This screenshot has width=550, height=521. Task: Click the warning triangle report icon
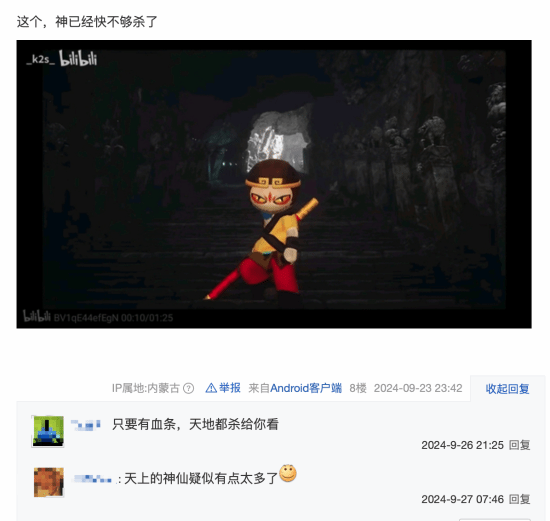click(211, 388)
